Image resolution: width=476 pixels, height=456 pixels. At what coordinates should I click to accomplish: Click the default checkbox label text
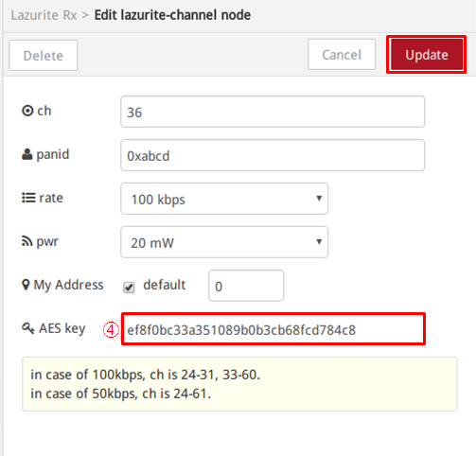[165, 285]
